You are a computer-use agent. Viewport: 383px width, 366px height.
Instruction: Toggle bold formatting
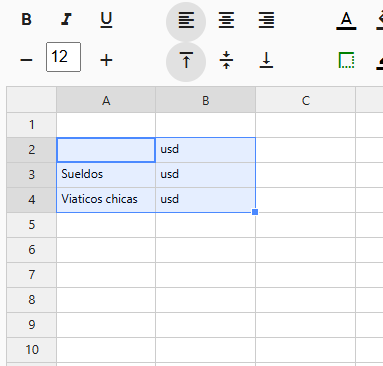tap(26, 20)
